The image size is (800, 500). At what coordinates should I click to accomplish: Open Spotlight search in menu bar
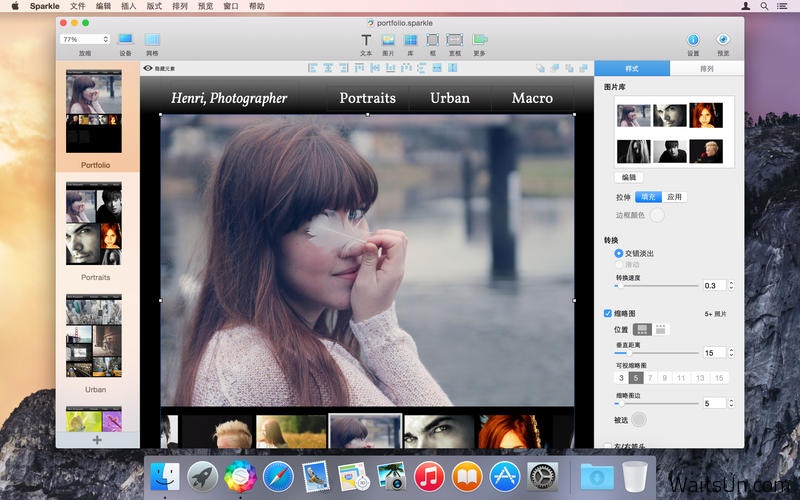tap(764, 6)
